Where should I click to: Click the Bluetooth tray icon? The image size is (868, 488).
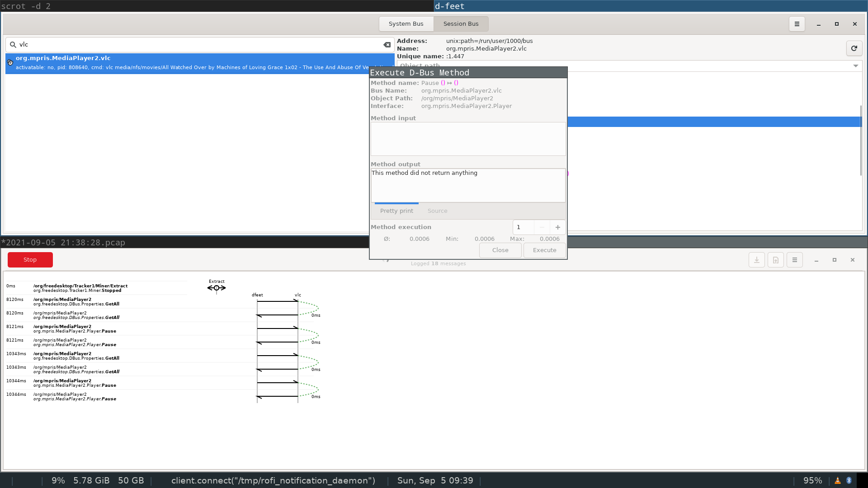[849, 480]
